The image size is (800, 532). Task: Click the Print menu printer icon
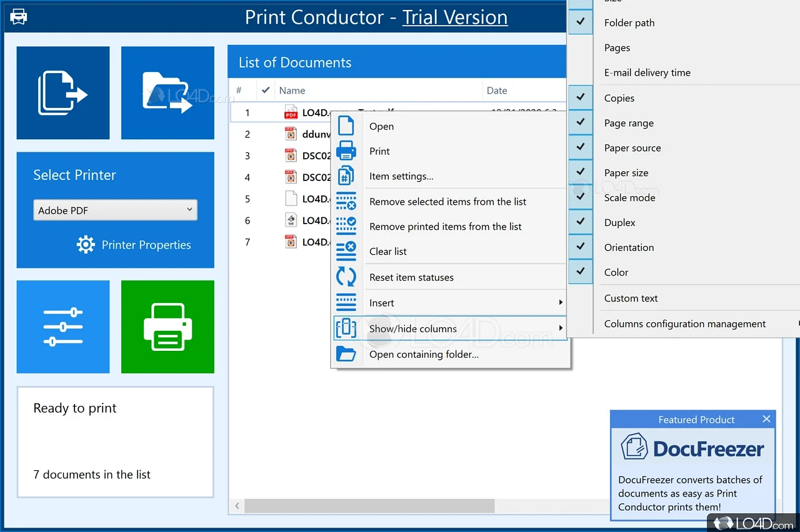click(346, 151)
